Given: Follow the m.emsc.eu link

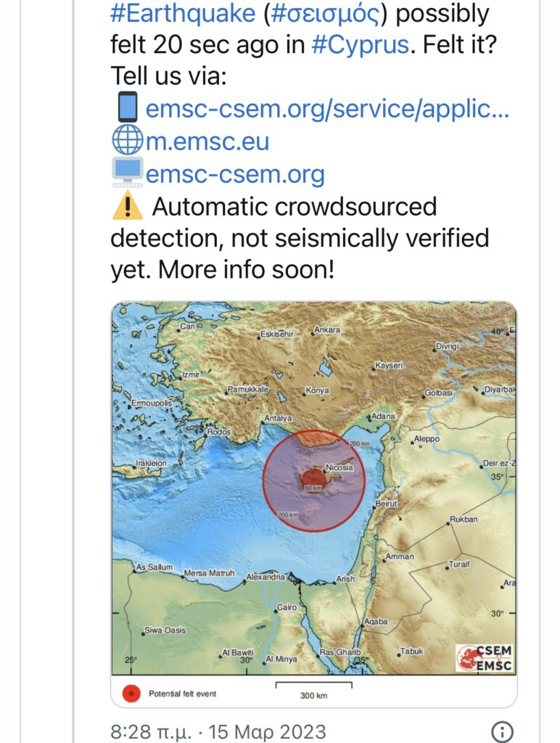Looking at the screenshot, I should (207, 141).
